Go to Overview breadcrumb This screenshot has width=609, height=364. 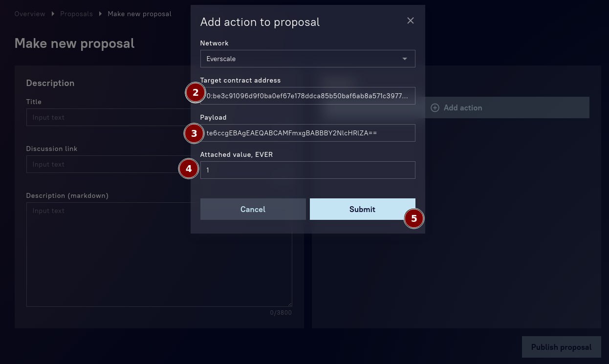point(30,14)
